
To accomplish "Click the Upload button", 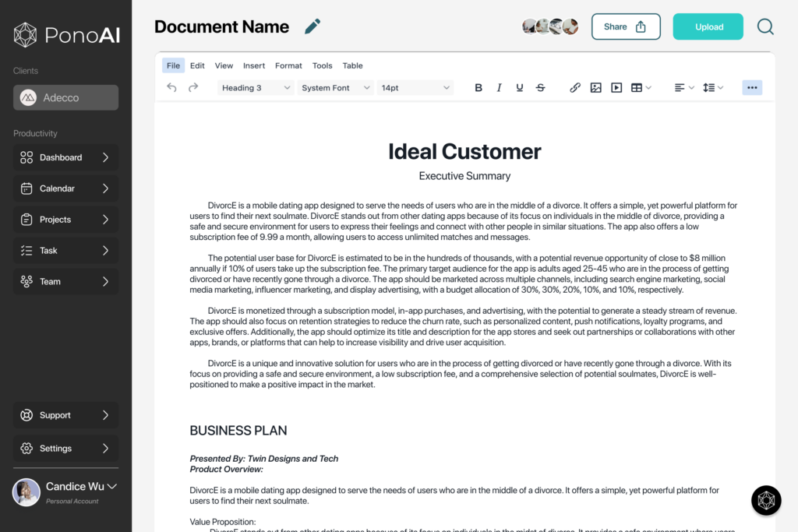I will click(708, 26).
